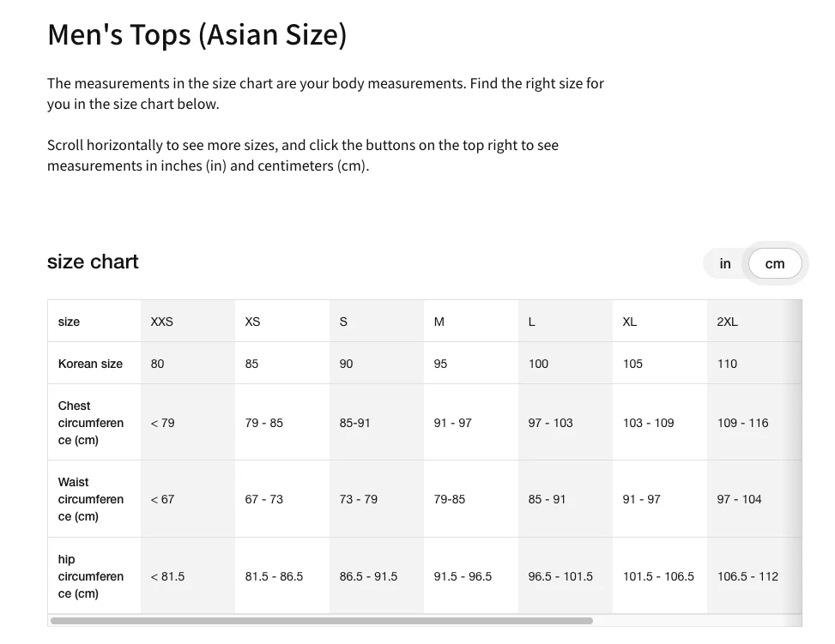The width and height of the screenshot is (835, 644).
Task: Click the Chest circumference row label
Action: coord(90,423)
